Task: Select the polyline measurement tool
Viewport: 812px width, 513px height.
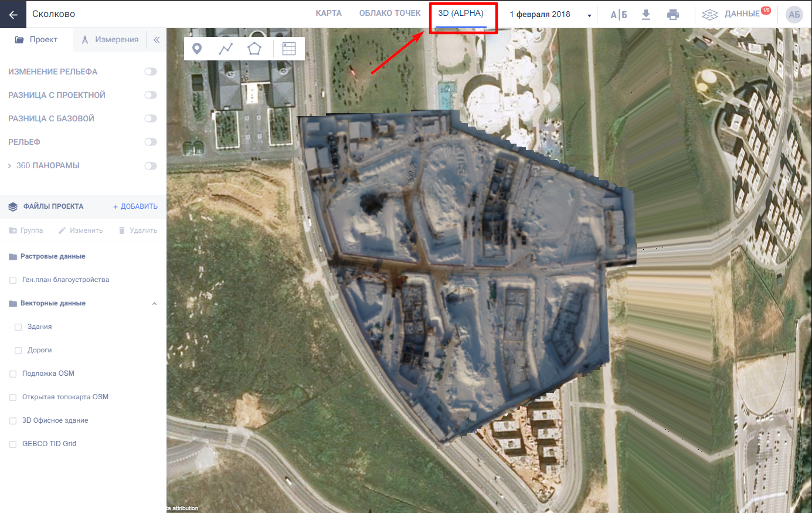Action: tap(226, 49)
